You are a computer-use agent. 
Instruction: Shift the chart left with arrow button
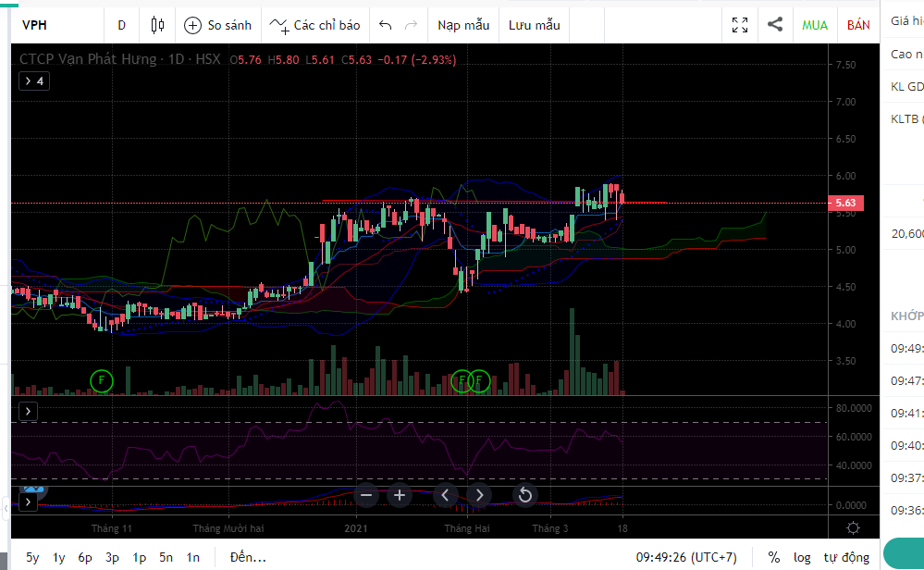[446, 495]
